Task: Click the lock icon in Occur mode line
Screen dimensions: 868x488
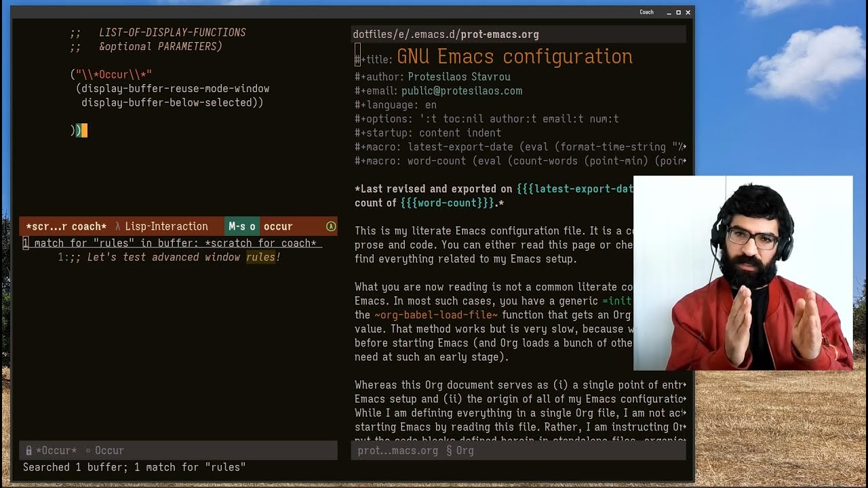Action: coord(28,450)
